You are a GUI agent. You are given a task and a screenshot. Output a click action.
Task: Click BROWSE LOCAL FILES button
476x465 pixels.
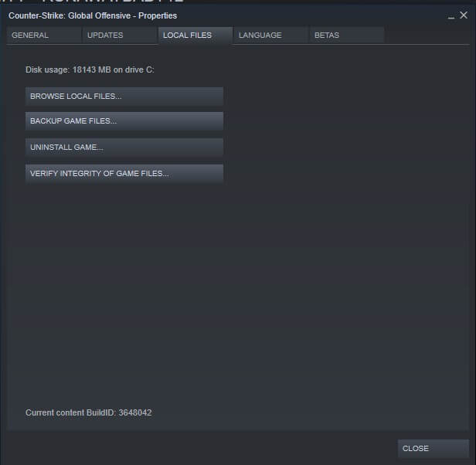point(124,97)
